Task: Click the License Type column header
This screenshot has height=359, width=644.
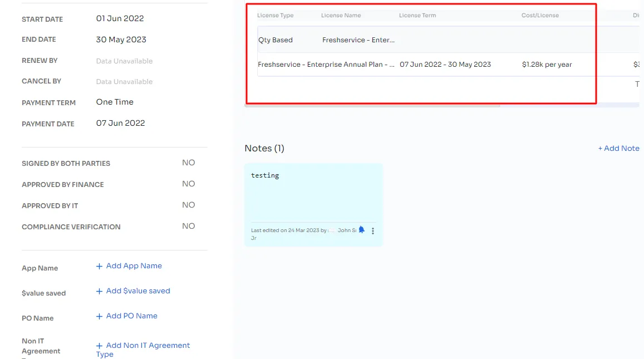Action: point(275,15)
